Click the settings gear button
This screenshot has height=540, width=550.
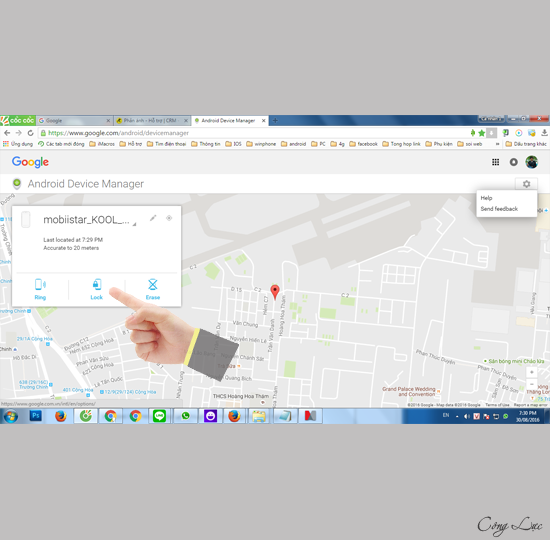pyautogui.click(x=526, y=184)
